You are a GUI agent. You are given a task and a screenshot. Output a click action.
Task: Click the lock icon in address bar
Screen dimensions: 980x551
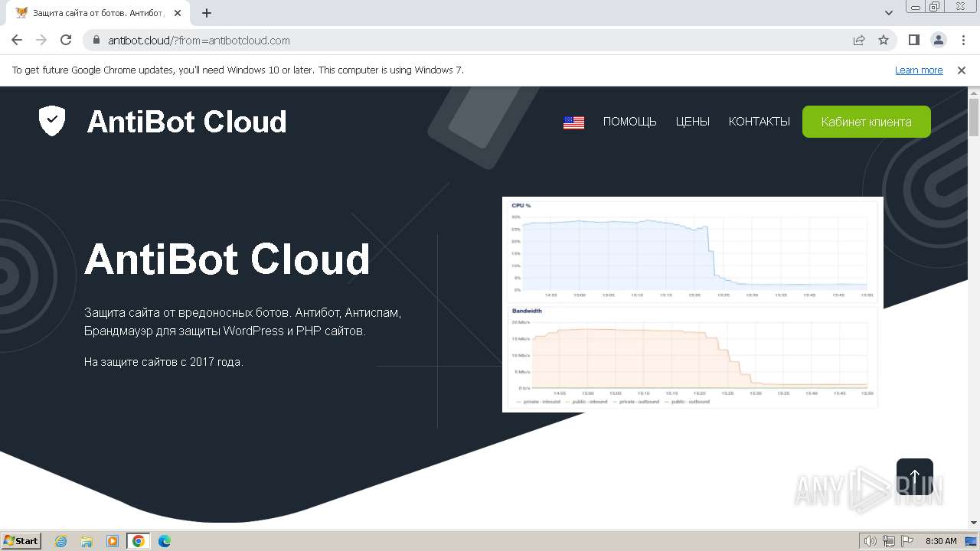(96, 41)
